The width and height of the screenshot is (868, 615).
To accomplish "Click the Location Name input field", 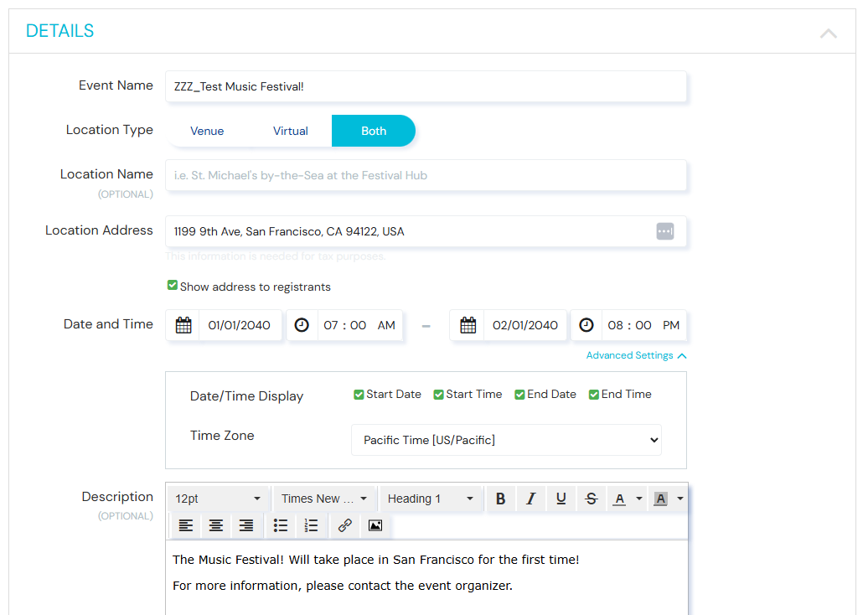I will click(426, 175).
